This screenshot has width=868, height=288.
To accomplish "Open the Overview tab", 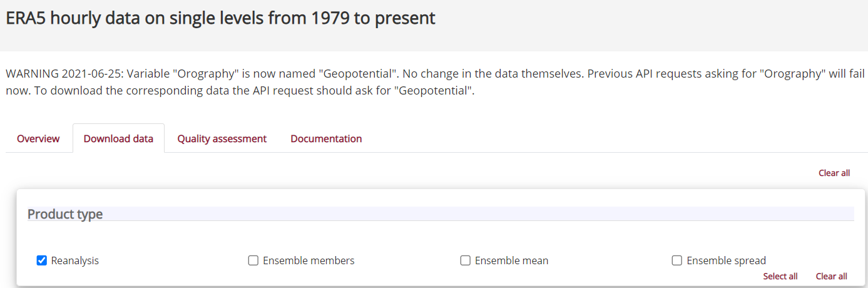I will [x=38, y=138].
